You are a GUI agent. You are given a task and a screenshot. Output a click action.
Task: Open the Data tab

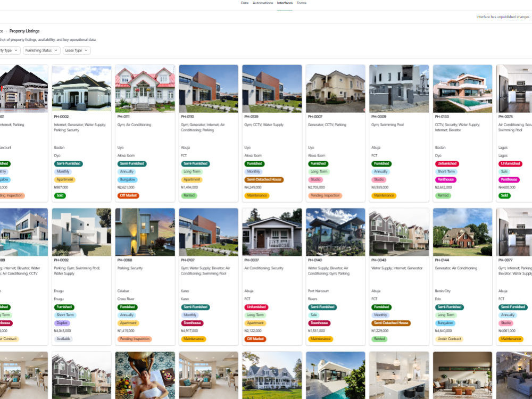(x=245, y=3)
